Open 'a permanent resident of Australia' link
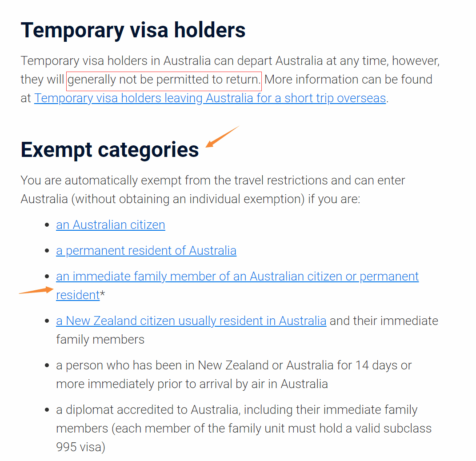 coord(146,251)
